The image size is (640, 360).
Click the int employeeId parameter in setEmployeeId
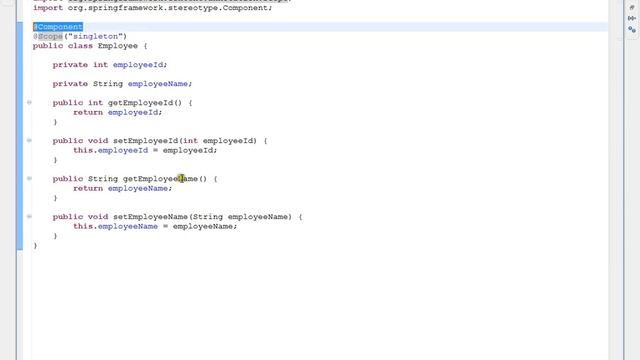pos(218,141)
